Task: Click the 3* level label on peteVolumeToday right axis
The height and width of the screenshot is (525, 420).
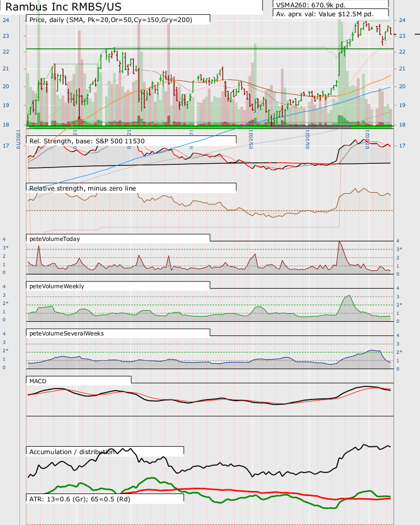Action: [399, 249]
